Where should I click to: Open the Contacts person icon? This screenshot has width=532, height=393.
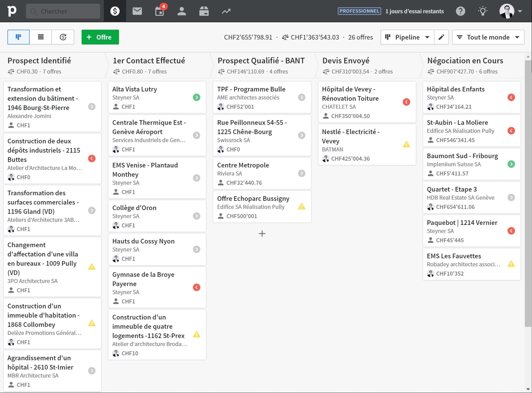pos(182,11)
